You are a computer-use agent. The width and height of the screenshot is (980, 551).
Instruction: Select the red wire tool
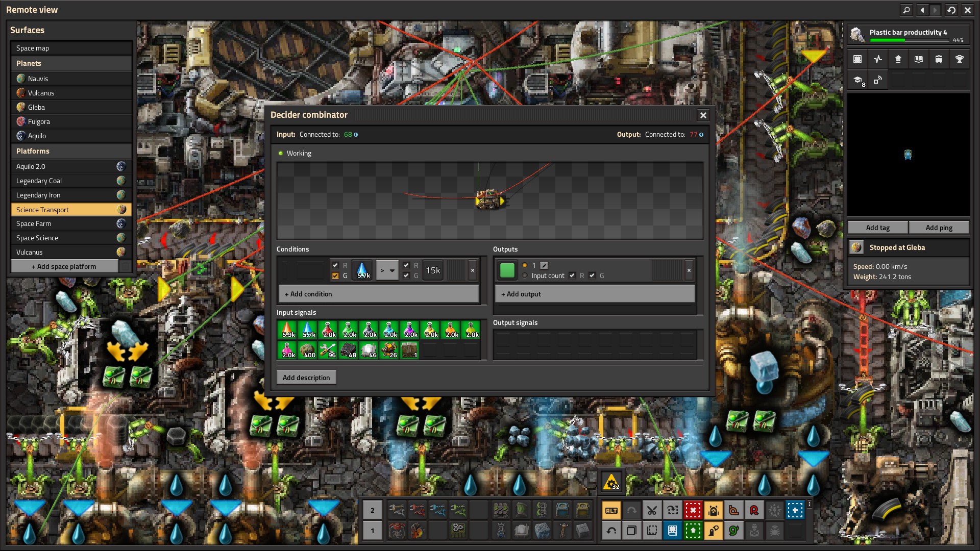click(754, 510)
